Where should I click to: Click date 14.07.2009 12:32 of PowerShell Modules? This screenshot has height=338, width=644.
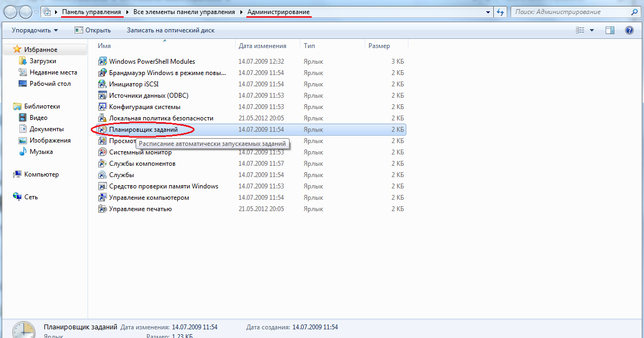click(261, 62)
